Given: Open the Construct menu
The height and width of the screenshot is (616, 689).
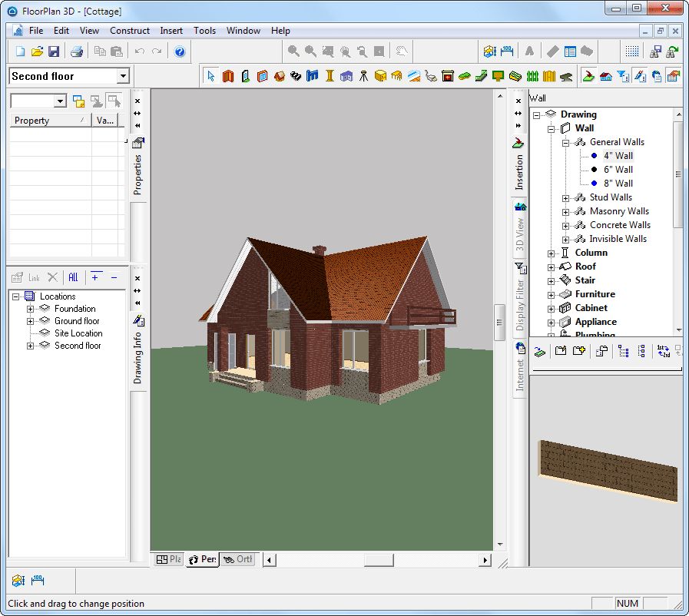Looking at the screenshot, I should (x=130, y=31).
